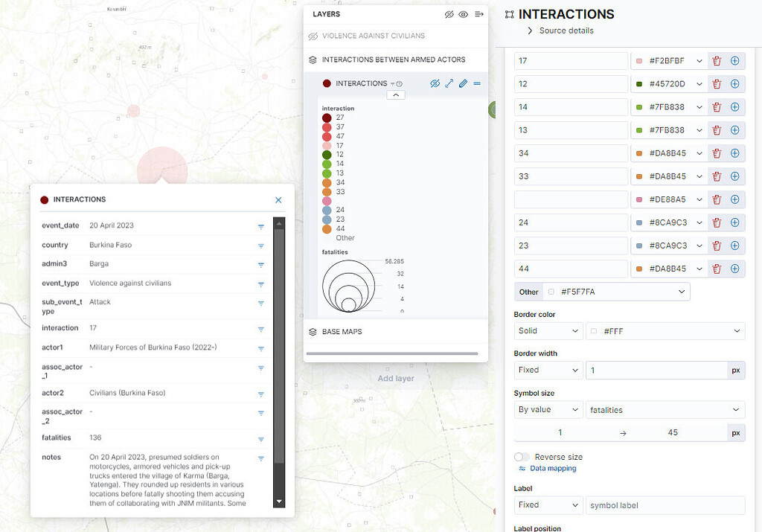Collapse the INTERACTIONS legend with the chevron button

click(x=396, y=95)
